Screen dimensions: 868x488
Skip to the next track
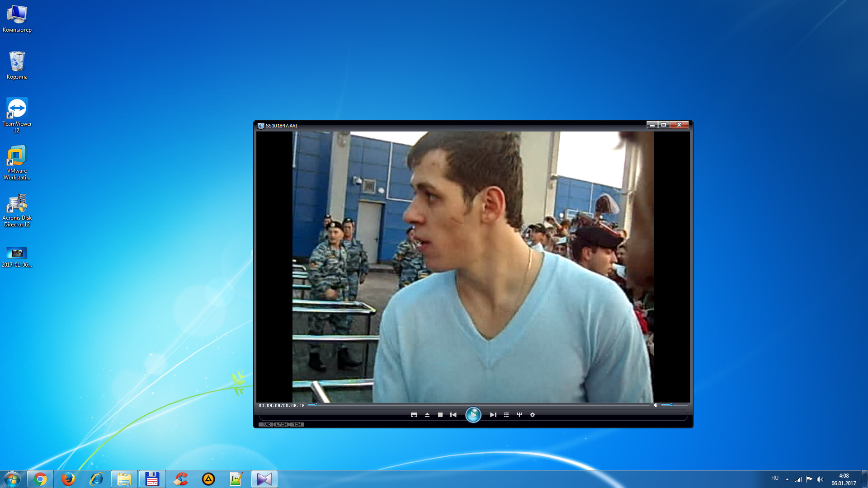click(x=493, y=415)
